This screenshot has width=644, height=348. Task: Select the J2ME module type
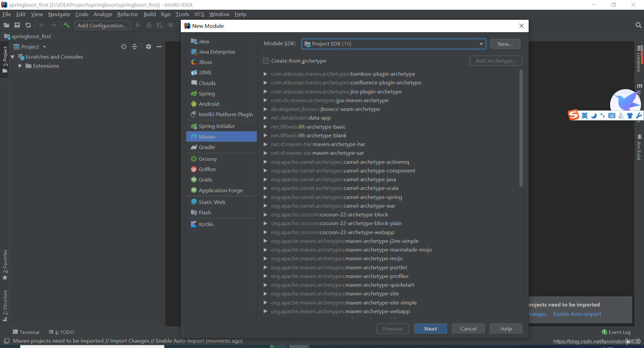coord(221,72)
